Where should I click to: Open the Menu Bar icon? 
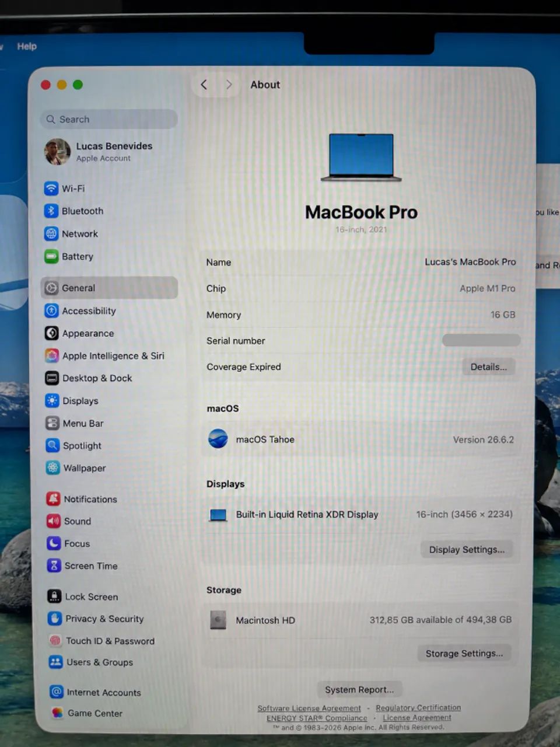click(x=52, y=423)
